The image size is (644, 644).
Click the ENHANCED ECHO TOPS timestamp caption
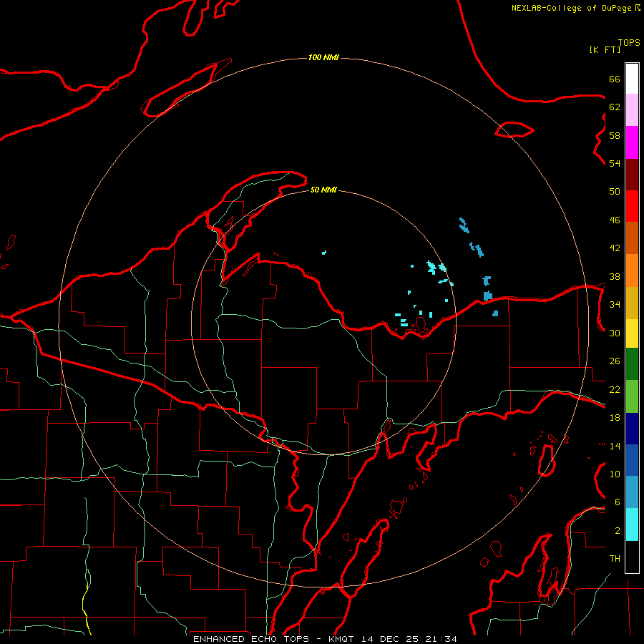(x=325, y=639)
